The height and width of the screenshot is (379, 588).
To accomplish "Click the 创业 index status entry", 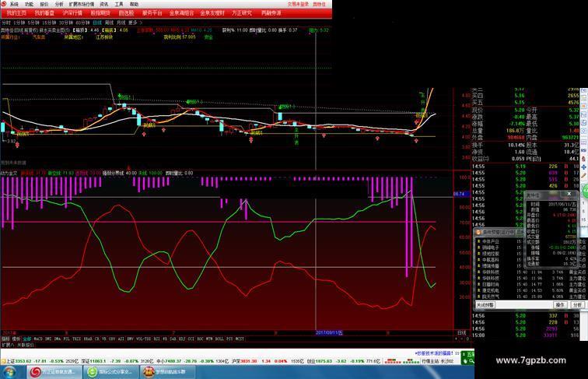I will coord(343,361).
